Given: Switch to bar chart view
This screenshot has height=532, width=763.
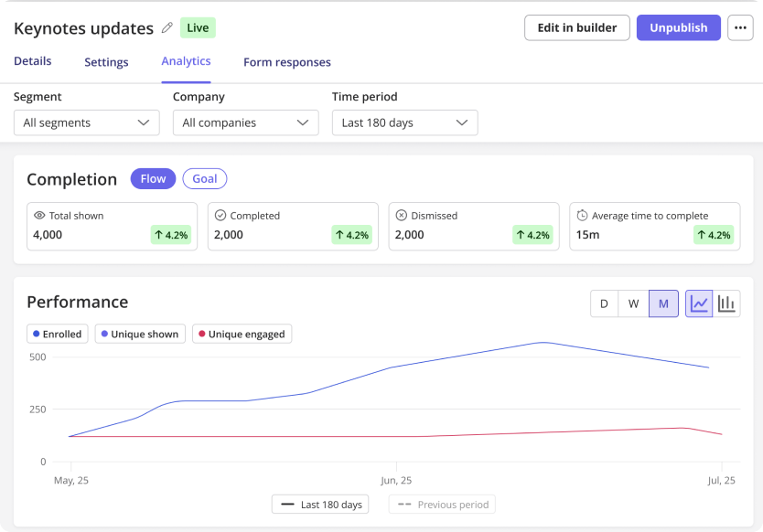Looking at the screenshot, I should [x=726, y=303].
